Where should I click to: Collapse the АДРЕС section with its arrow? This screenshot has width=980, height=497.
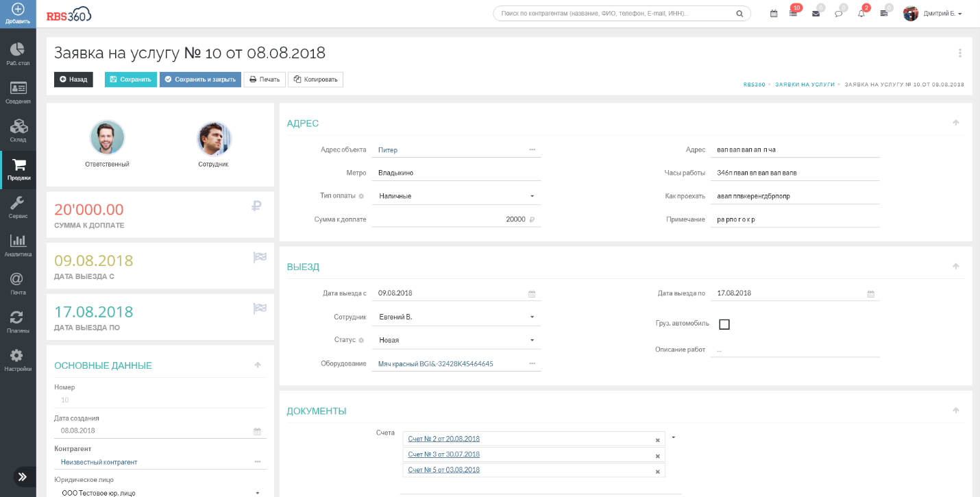pos(957,123)
